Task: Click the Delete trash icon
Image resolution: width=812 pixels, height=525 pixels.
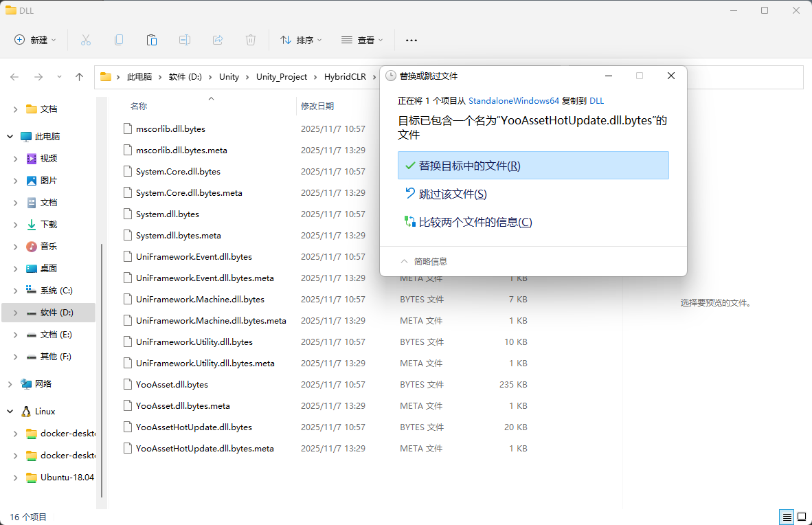Action: tap(251, 40)
